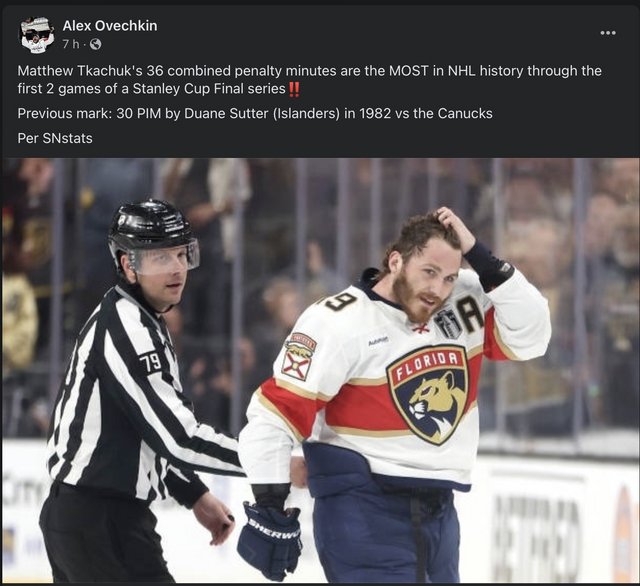Click the Florida flag shoulder patch
Image resolution: width=640 pixels, height=586 pixels.
click(x=298, y=356)
